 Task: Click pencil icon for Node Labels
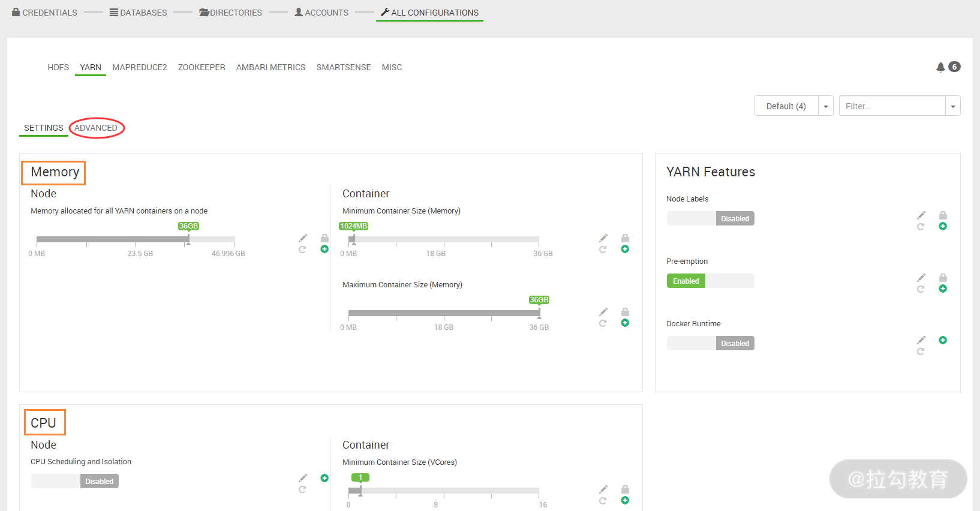[921, 215]
